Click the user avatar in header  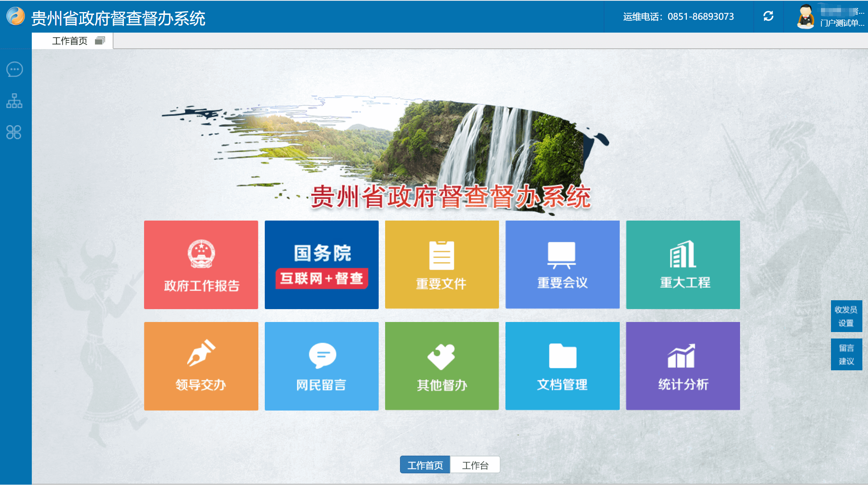[805, 17]
